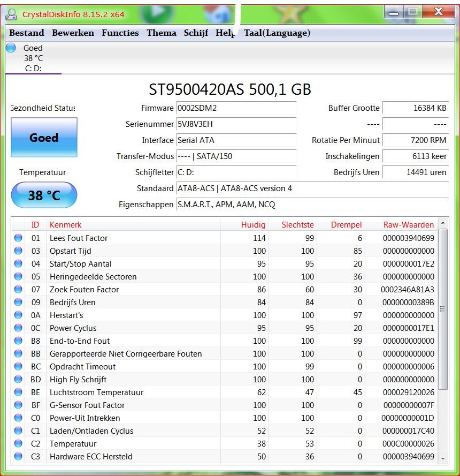Click the Serienummer field value

[x=236, y=124]
